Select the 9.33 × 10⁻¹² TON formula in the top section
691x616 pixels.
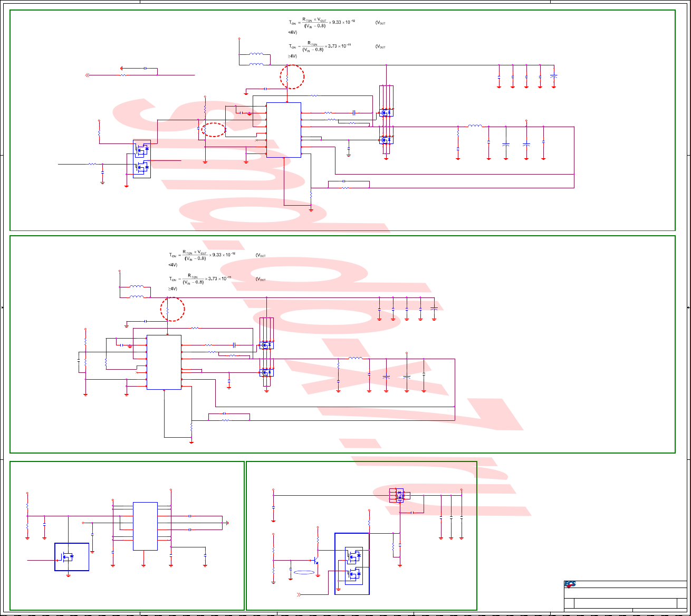(322, 22)
